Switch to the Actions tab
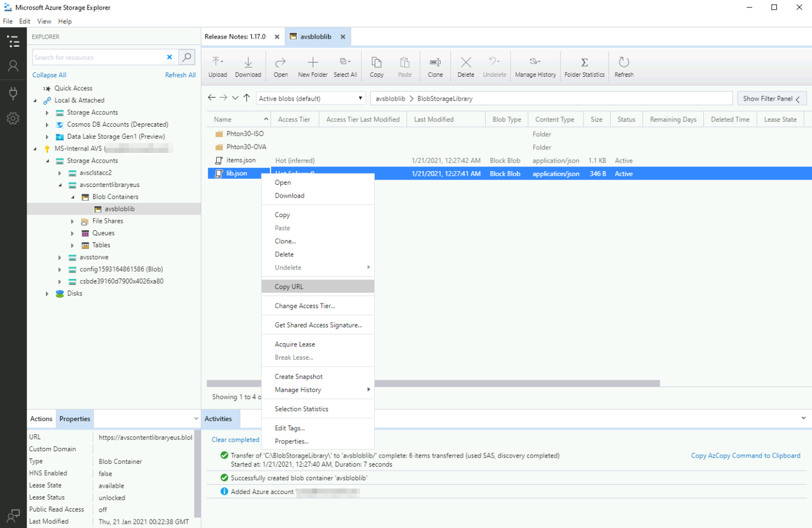The image size is (812, 528). point(41,419)
